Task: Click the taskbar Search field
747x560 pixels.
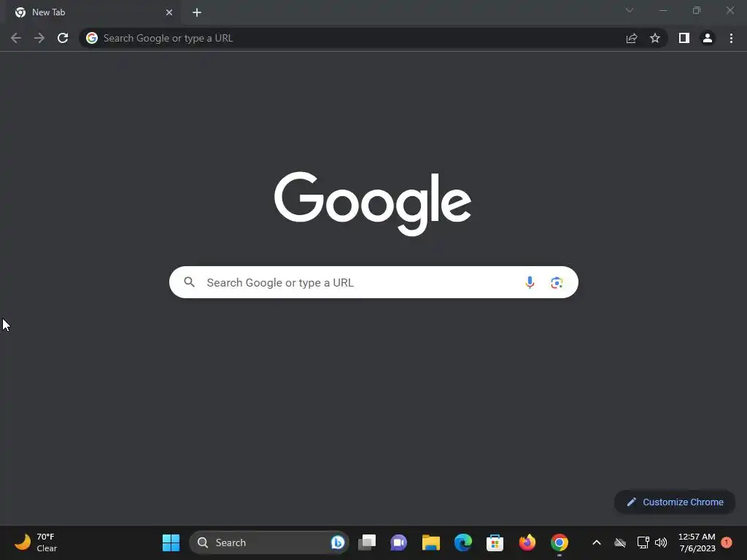Action: click(268, 542)
